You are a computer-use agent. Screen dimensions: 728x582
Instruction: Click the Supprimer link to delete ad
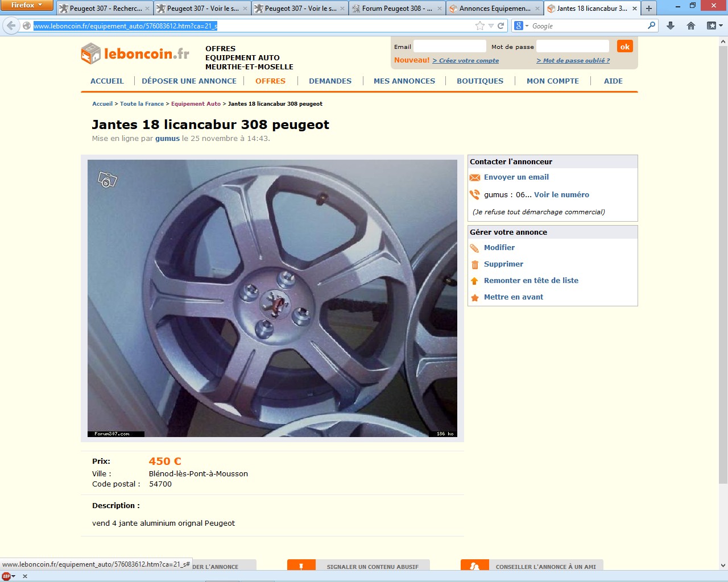[x=503, y=264]
